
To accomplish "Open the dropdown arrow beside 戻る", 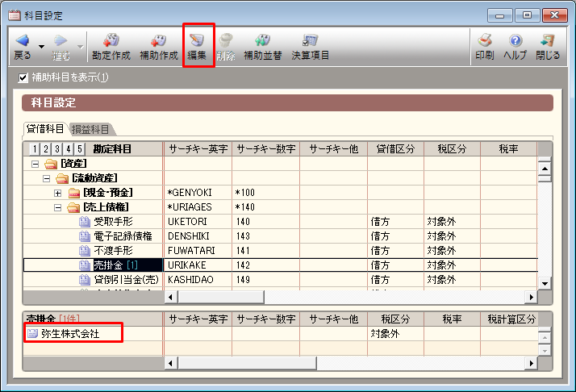I will click(41, 47).
